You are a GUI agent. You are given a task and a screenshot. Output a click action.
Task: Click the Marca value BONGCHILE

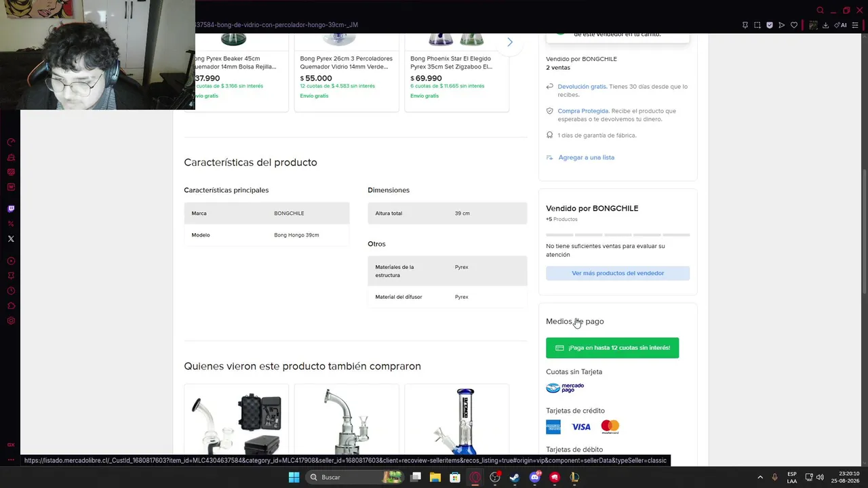click(x=289, y=213)
